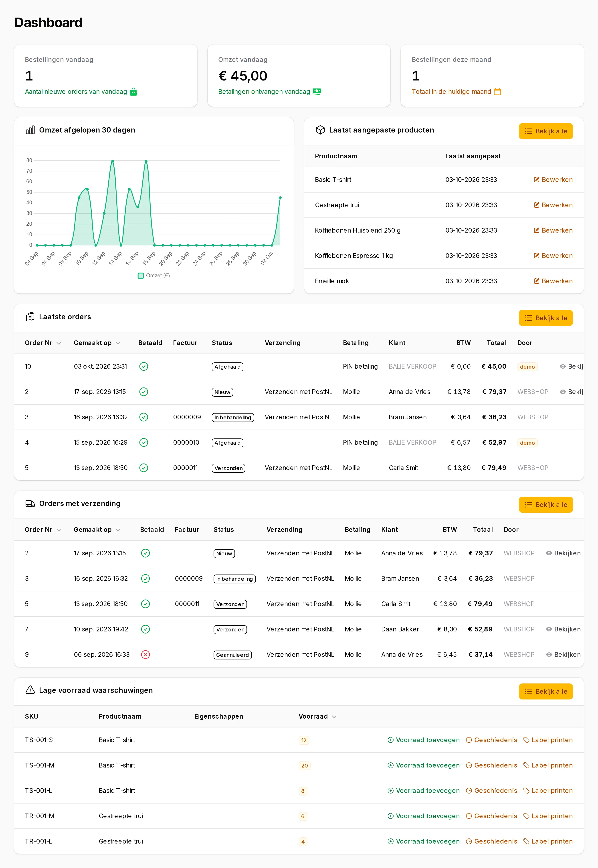This screenshot has height=868, width=598.
Task: Sort Laatste orders by Order Nr chevron
Action: click(x=59, y=343)
